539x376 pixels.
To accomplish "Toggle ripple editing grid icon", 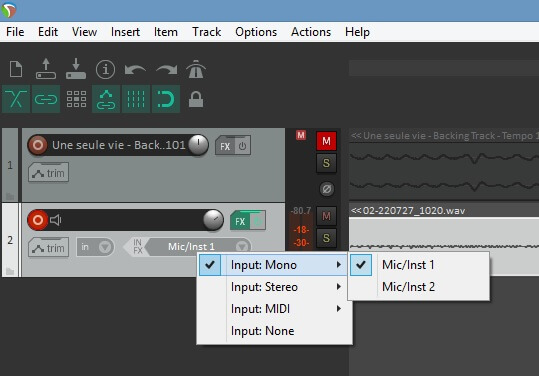I will (76, 99).
